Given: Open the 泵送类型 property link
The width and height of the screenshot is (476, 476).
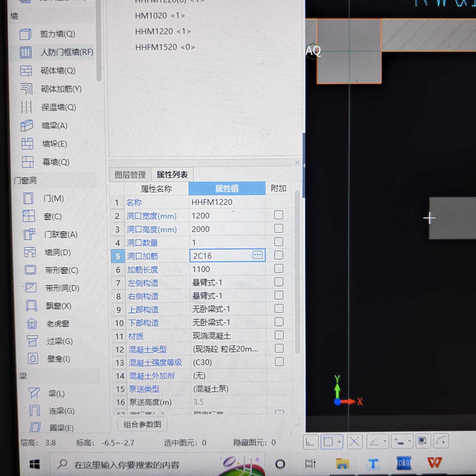Looking at the screenshot, I should pos(144,389).
